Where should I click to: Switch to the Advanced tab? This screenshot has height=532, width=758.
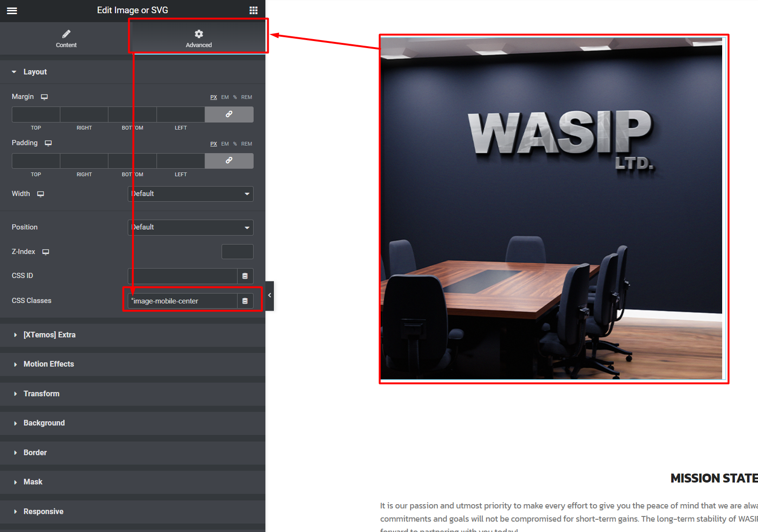pos(199,39)
